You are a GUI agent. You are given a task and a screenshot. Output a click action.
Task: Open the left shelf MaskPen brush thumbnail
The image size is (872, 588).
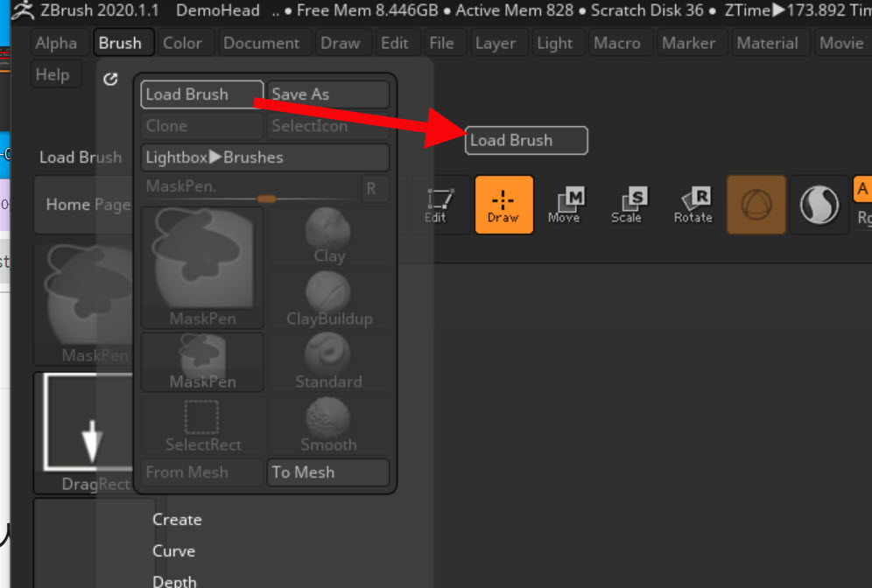(85, 304)
